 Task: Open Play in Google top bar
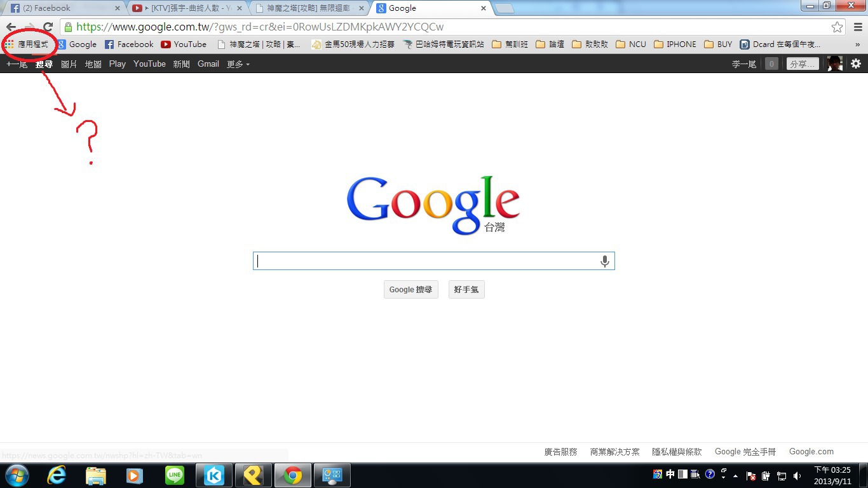tap(118, 64)
